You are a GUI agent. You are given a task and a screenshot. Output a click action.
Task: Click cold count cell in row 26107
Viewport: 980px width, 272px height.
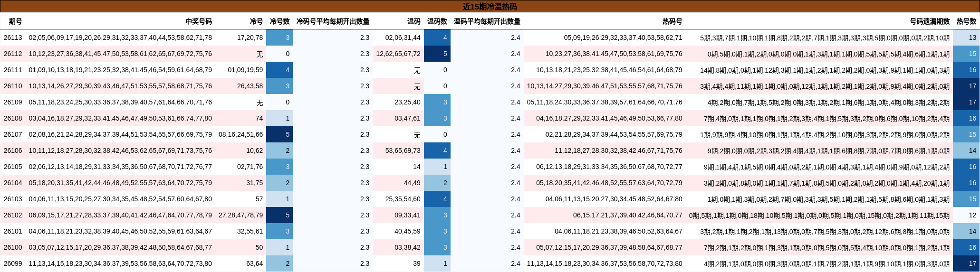point(279,134)
